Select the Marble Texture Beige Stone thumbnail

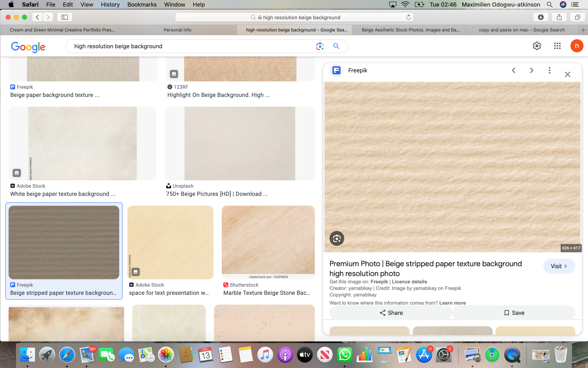(268, 242)
